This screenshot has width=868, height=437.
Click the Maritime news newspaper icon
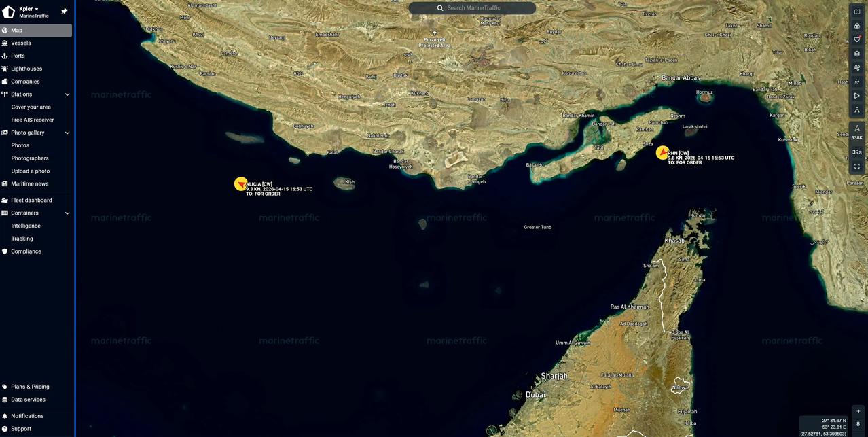point(5,184)
